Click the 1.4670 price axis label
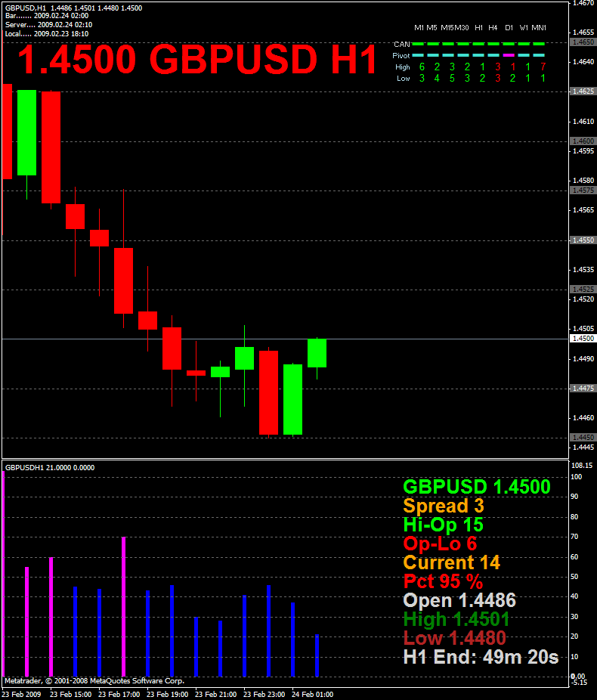The width and height of the screenshot is (597, 700). click(x=583, y=3)
